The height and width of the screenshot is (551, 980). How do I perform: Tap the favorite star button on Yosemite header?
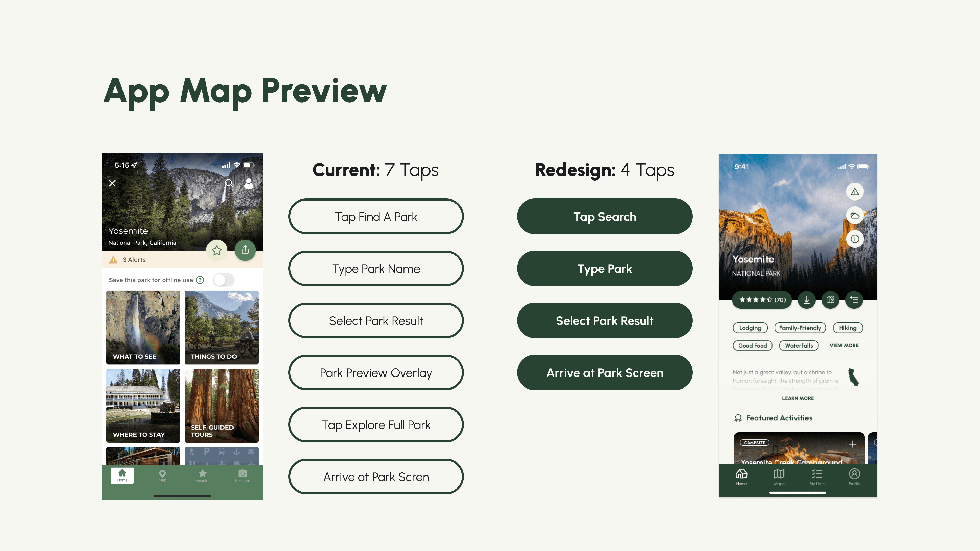point(217,250)
